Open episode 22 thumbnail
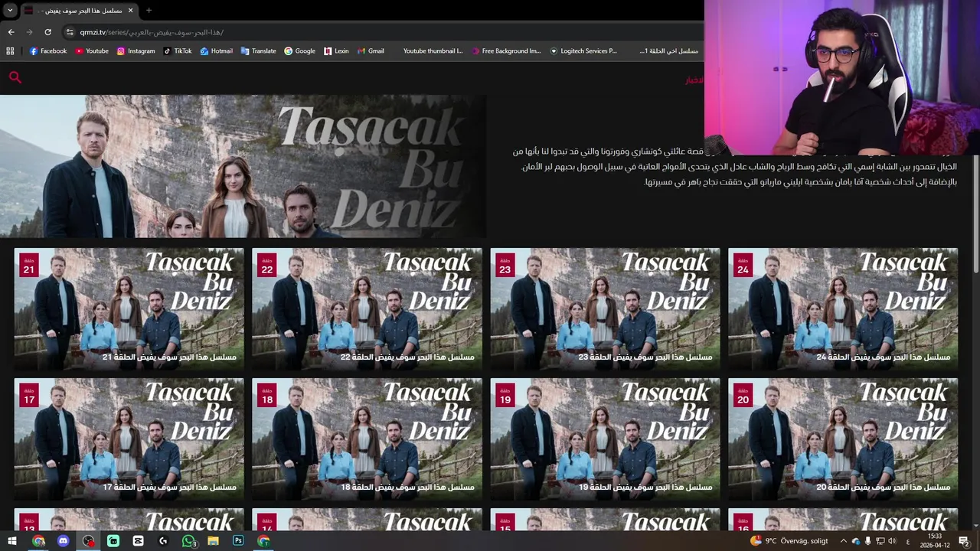This screenshot has height=551, width=980. click(x=367, y=308)
